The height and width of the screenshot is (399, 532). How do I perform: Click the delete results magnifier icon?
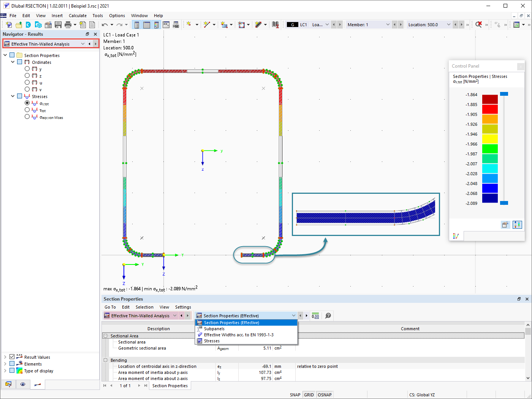[x=478, y=25]
